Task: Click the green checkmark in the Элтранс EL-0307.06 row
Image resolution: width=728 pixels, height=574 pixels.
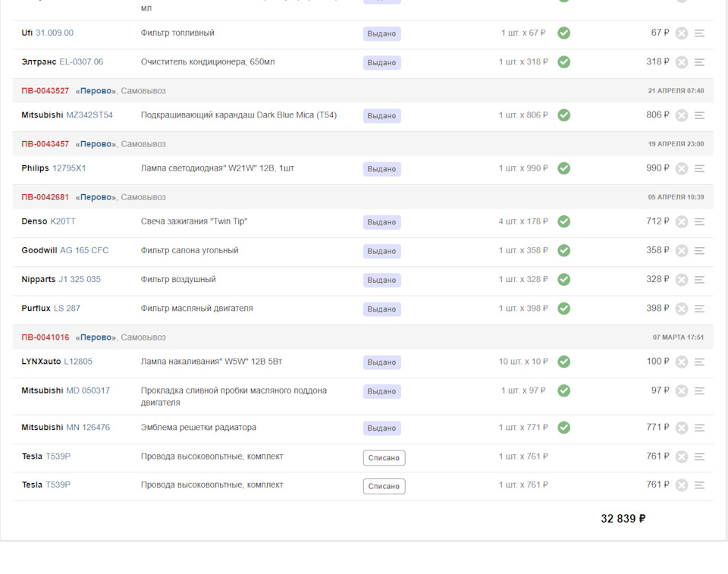Action: click(x=563, y=61)
